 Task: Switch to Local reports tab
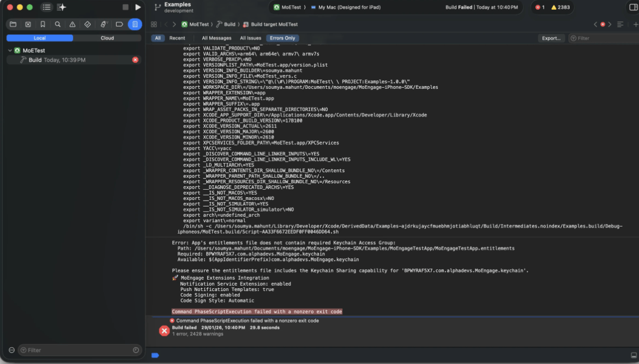tap(40, 38)
